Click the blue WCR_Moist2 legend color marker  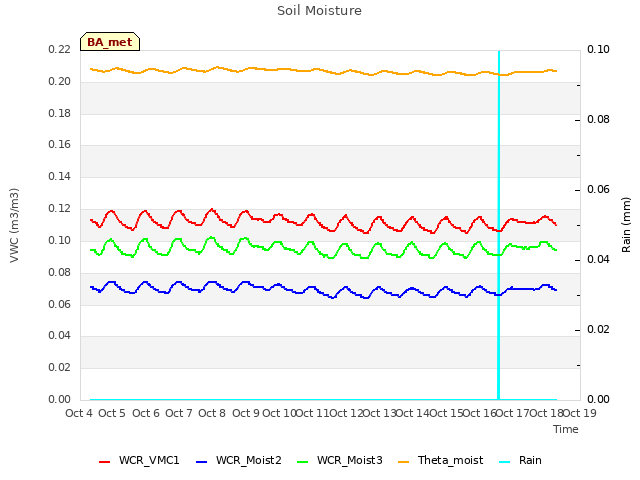[x=202, y=462]
